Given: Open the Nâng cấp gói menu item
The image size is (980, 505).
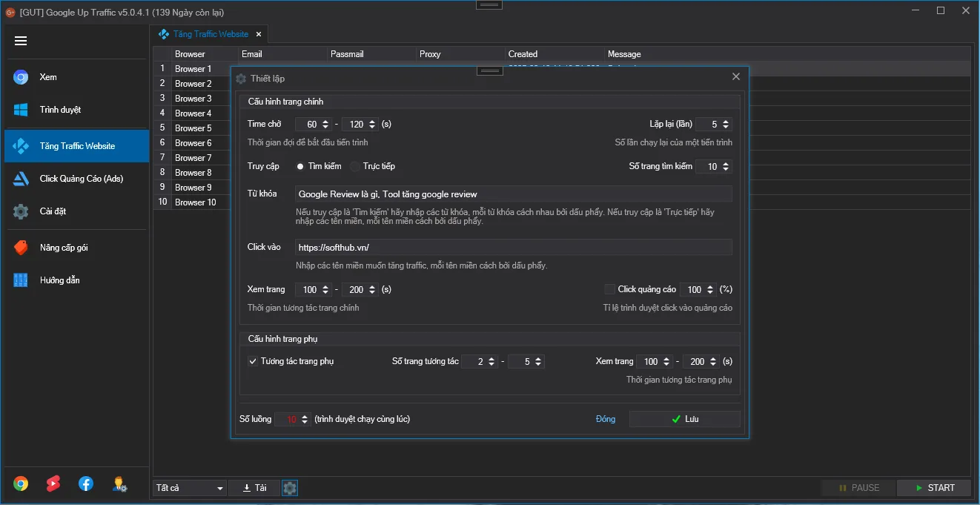Looking at the screenshot, I should click(76, 248).
